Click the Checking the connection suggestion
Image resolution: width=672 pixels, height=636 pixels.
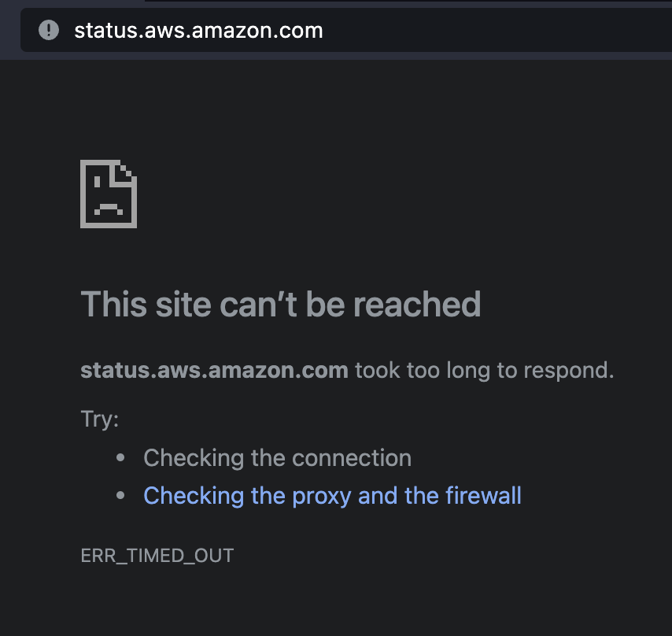pos(277,458)
